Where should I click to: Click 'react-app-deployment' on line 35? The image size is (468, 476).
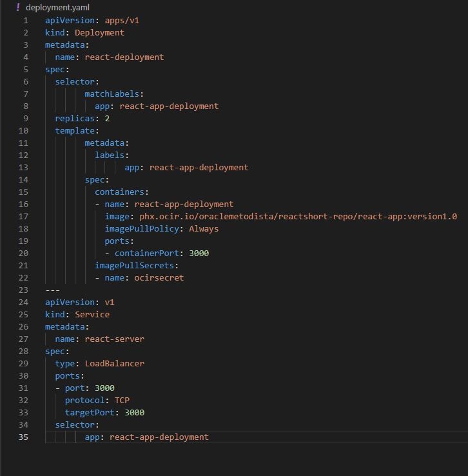pyautogui.click(x=159, y=437)
